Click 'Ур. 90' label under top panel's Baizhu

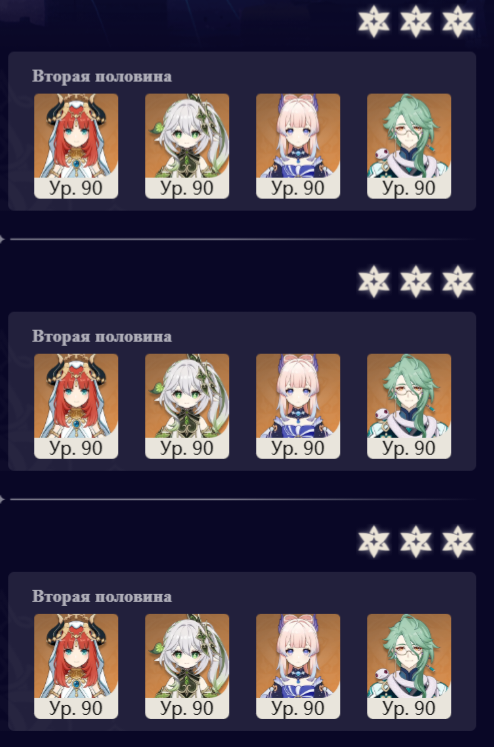pos(409,188)
